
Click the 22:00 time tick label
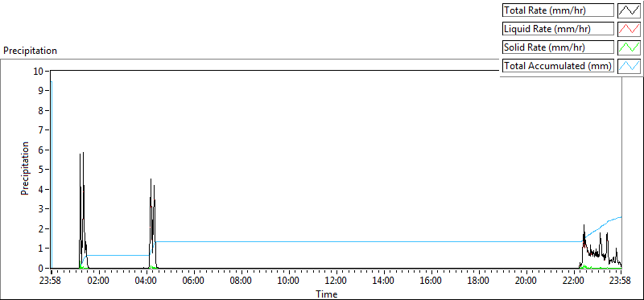tap(574, 282)
